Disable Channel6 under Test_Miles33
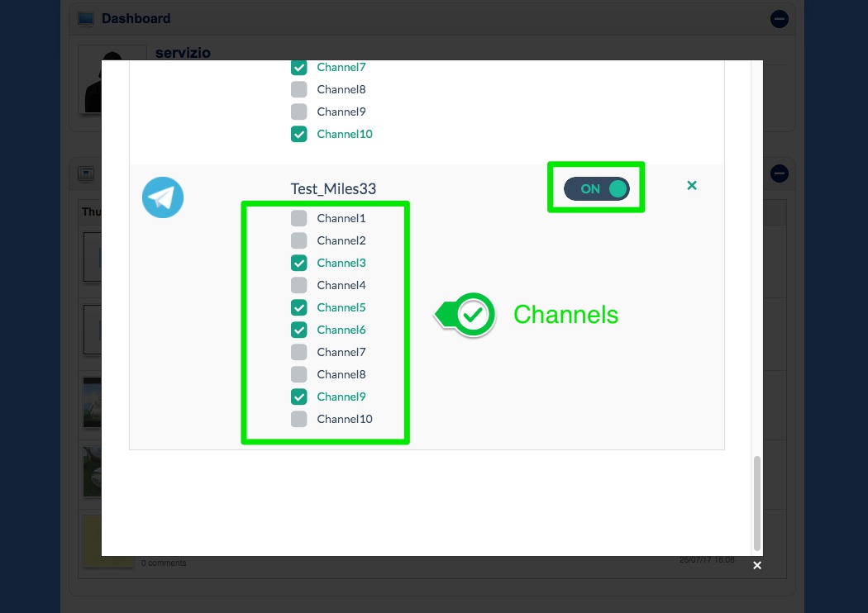This screenshot has width=868, height=613. click(x=299, y=330)
